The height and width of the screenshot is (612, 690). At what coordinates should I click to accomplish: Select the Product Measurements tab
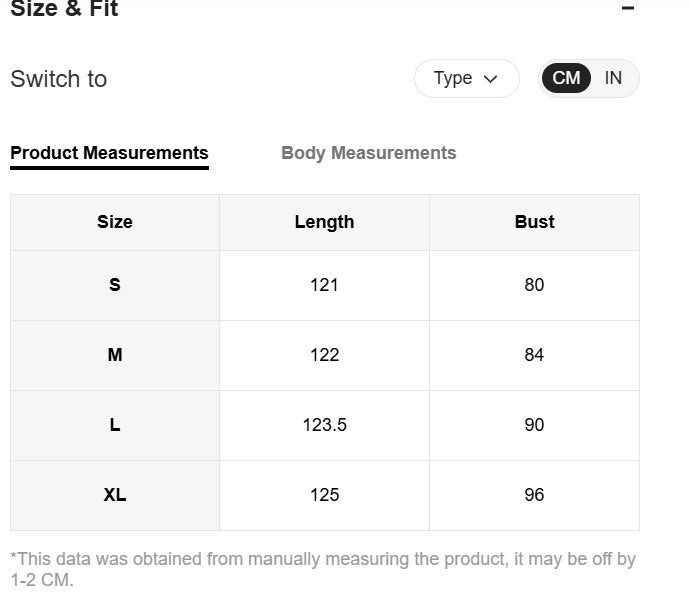click(x=109, y=153)
